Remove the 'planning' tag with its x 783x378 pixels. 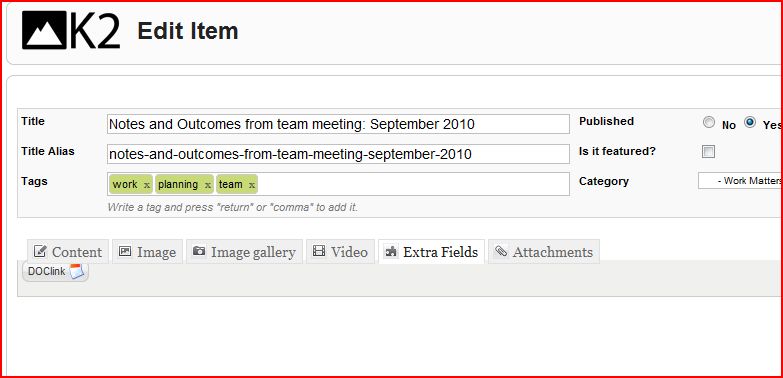208,185
